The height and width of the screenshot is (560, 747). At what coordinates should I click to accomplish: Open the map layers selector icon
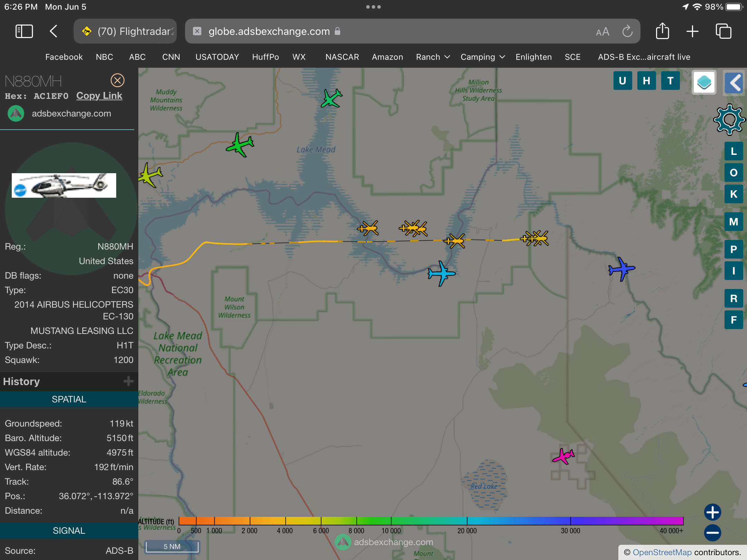[704, 82]
